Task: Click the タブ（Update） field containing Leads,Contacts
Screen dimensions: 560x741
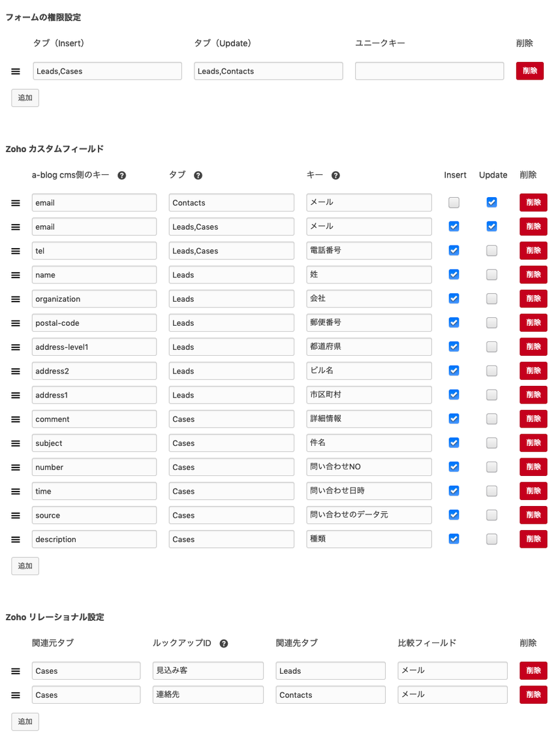Action: pyautogui.click(x=268, y=71)
